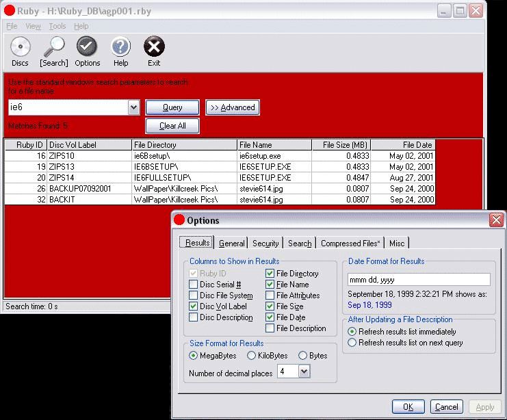Click the Exit toolbar icon

154,47
